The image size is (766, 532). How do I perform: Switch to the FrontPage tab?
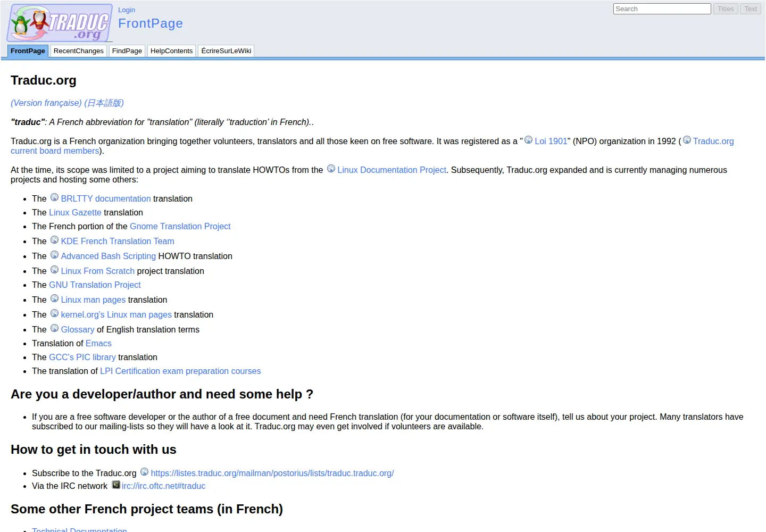pyautogui.click(x=28, y=51)
